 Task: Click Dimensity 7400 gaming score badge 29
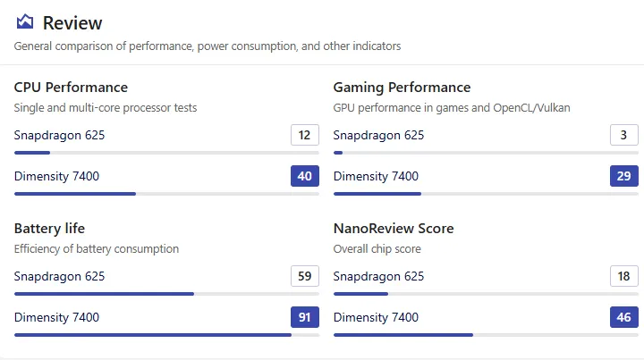pyautogui.click(x=624, y=176)
